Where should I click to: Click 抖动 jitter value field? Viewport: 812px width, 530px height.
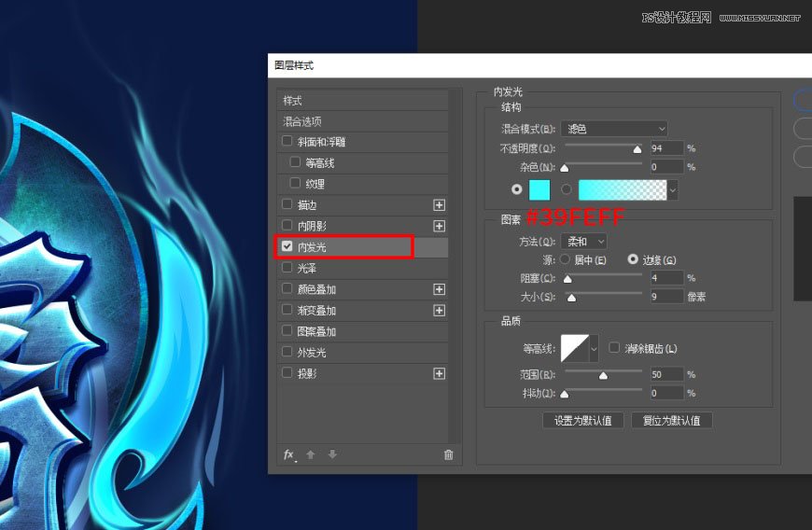(x=667, y=393)
